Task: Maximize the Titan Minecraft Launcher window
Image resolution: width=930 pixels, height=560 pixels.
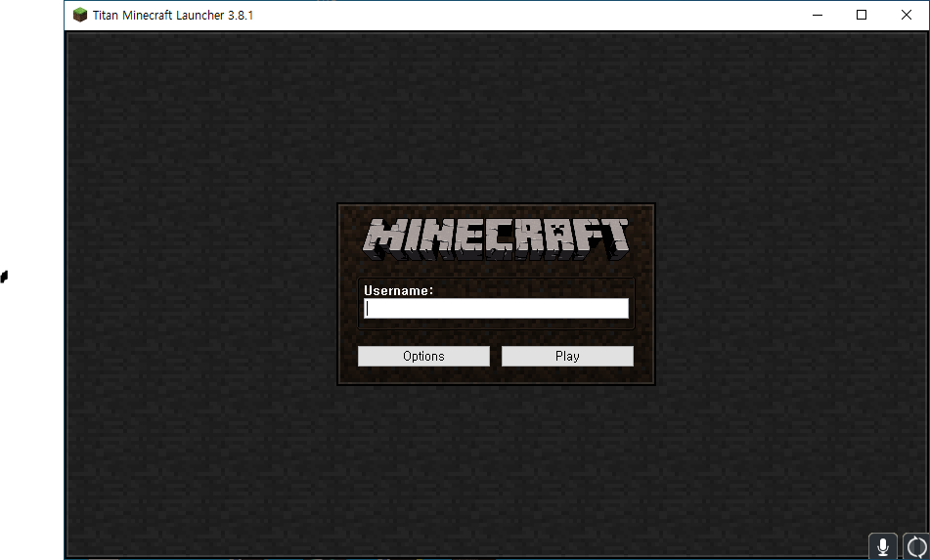Action: click(x=862, y=15)
